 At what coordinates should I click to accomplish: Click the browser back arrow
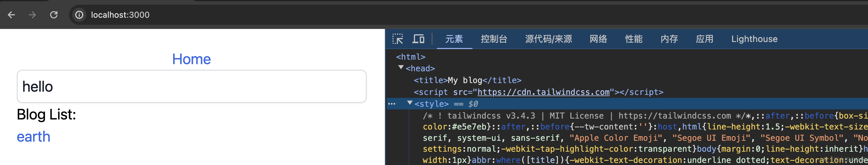pyautogui.click(x=12, y=15)
